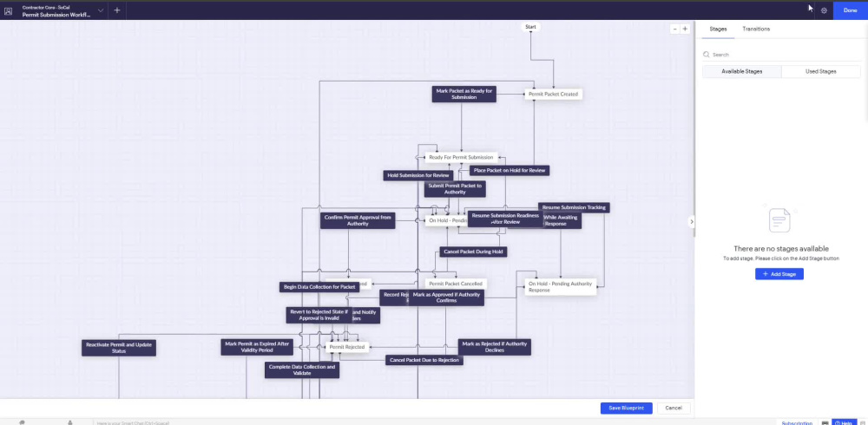
Task: Select the Used Stages tab
Action: pos(820,71)
